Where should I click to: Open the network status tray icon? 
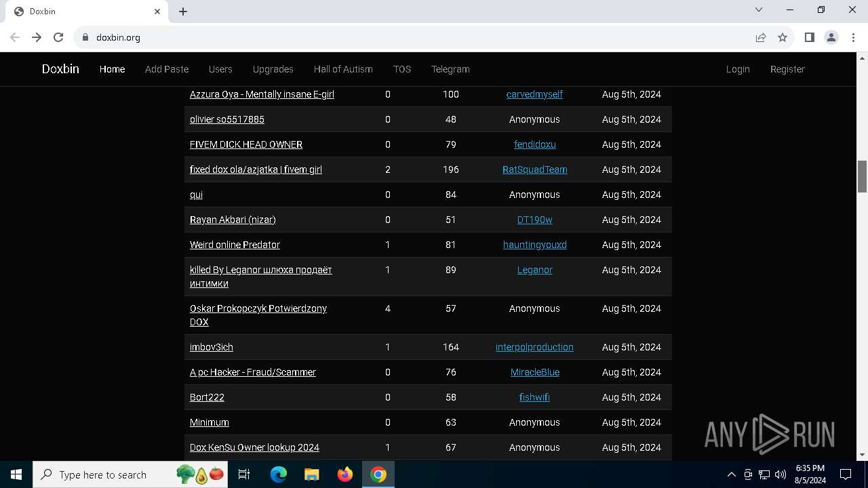(764, 474)
